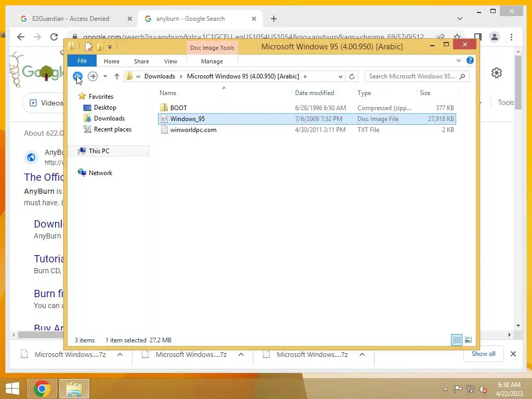Show all downloads in Chrome
Screen dimensions: 532x399
484,354
